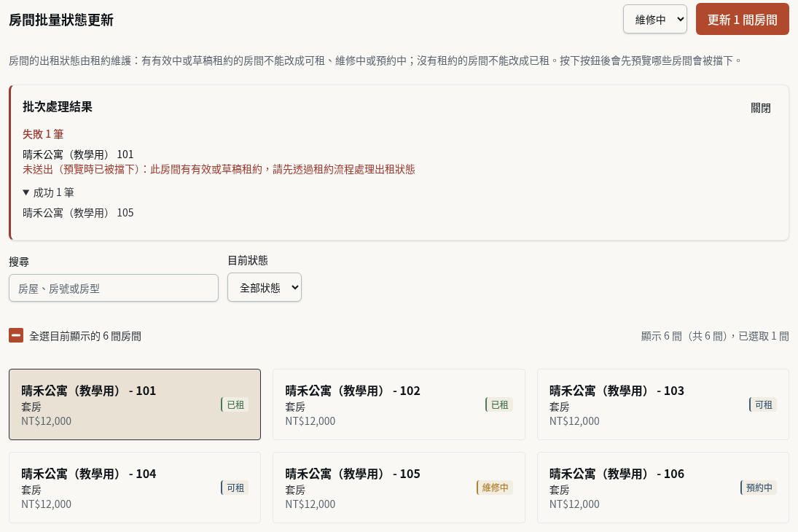Select room card 晴禾公寓 - 102
The image size is (798, 532).
pyautogui.click(x=399, y=404)
